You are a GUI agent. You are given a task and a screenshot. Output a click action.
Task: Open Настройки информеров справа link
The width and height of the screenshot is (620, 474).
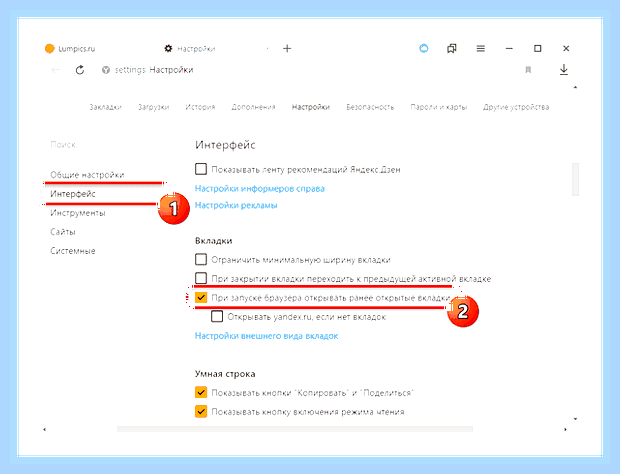[260, 189]
